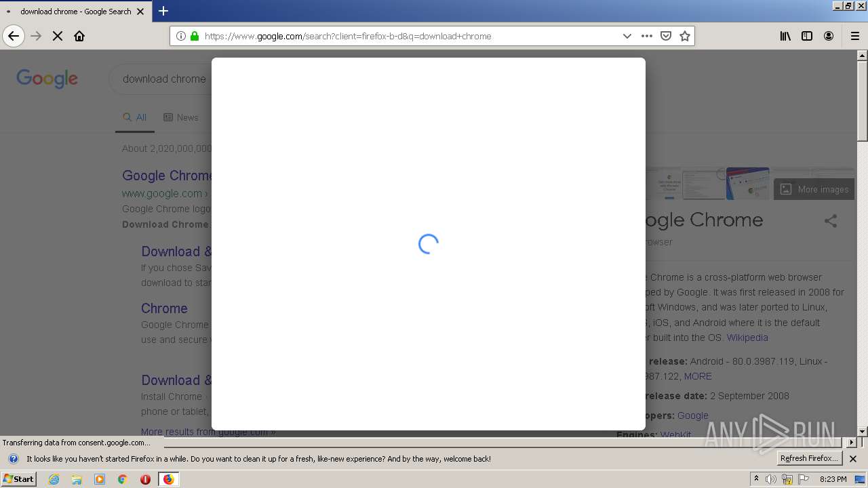This screenshot has height=488, width=868.
Task: Open the Google developer link
Action: pos(693,415)
